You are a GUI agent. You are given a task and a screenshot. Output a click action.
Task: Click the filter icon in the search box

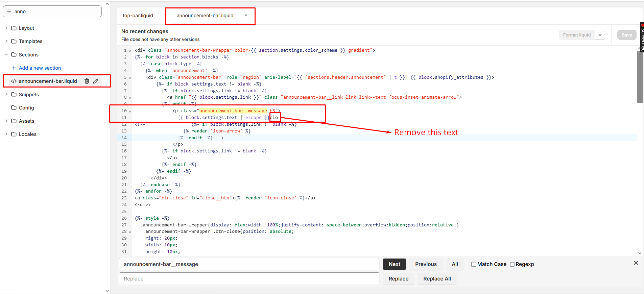click(x=9, y=11)
